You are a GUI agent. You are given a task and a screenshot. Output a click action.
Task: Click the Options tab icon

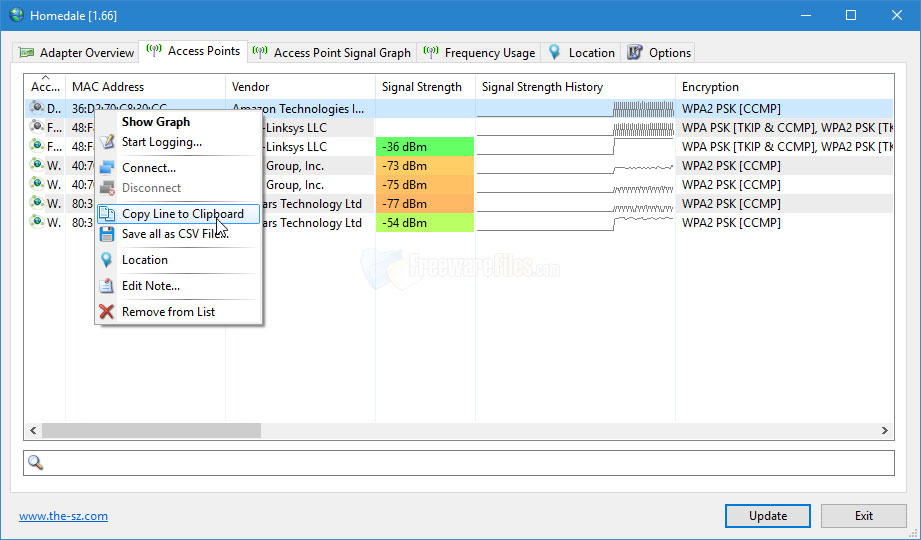tap(634, 52)
